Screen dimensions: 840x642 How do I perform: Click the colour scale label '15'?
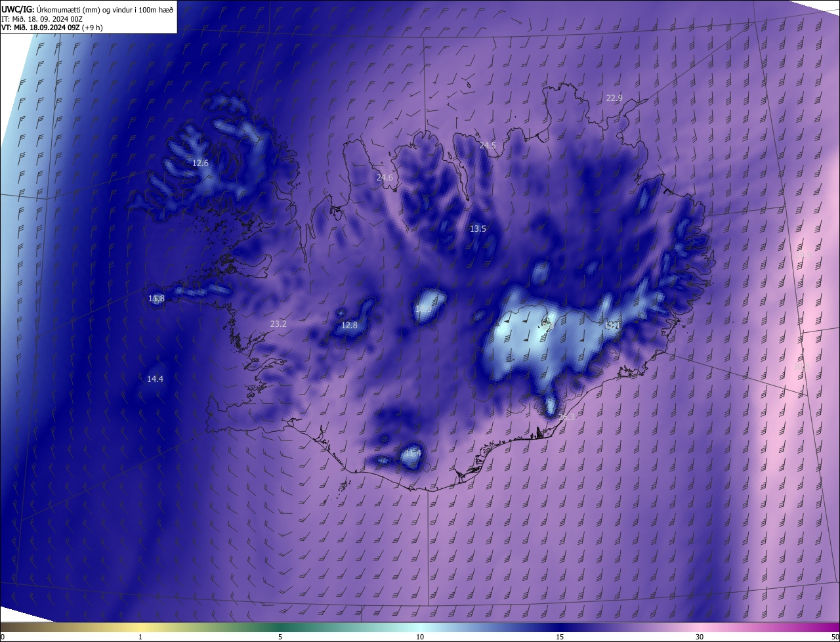click(x=560, y=637)
